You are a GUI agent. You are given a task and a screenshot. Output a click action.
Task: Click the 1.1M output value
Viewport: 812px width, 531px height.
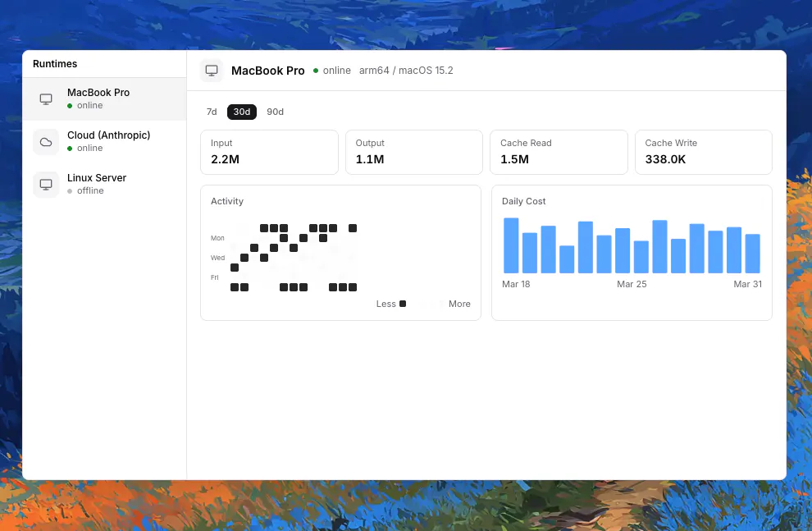pos(370,159)
